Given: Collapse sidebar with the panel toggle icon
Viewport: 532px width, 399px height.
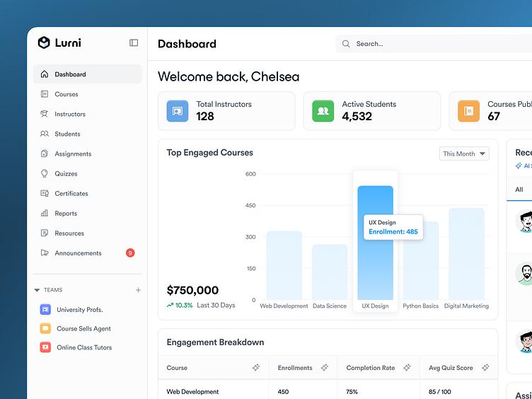Looking at the screenshot, I should (134, 42).
